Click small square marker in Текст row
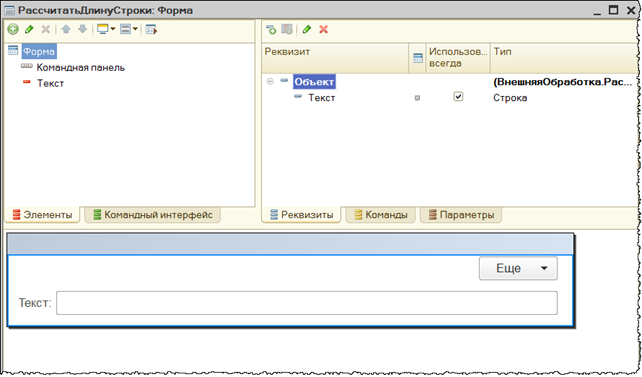This screenshot has width=642, height=377. (x=417, y=98)
